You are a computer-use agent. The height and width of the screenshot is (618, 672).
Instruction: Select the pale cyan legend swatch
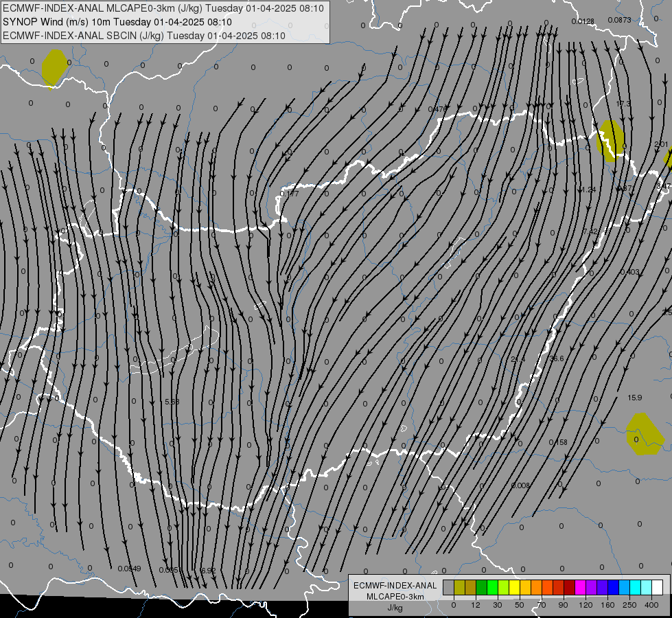[x=647, y=587]
